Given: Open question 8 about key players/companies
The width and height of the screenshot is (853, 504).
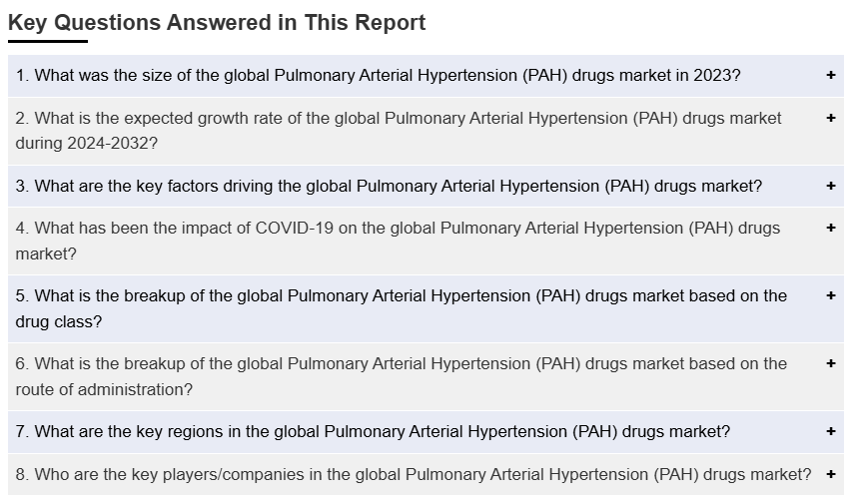Looking at the screenshot, I should (x=413, y=474).
